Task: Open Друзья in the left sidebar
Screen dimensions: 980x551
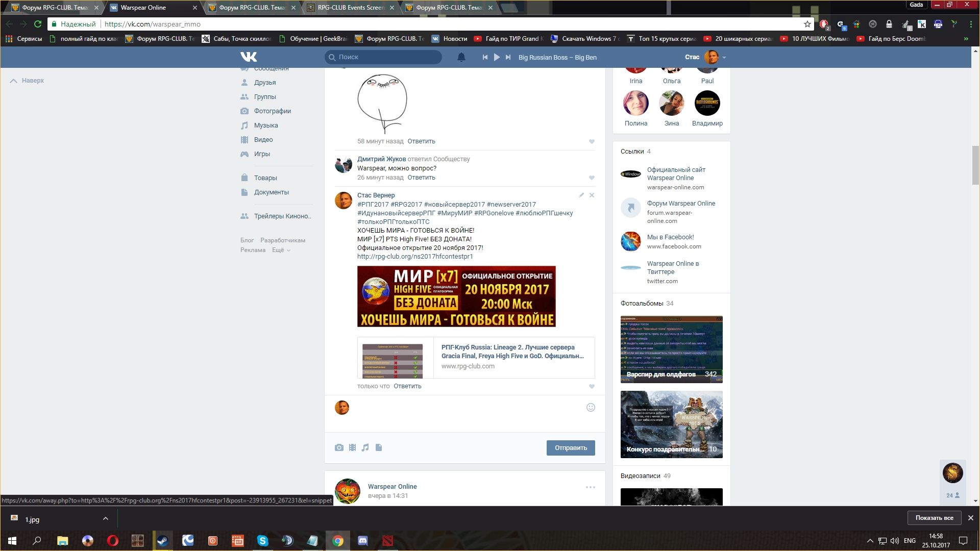Action: (x=265, y=83)
